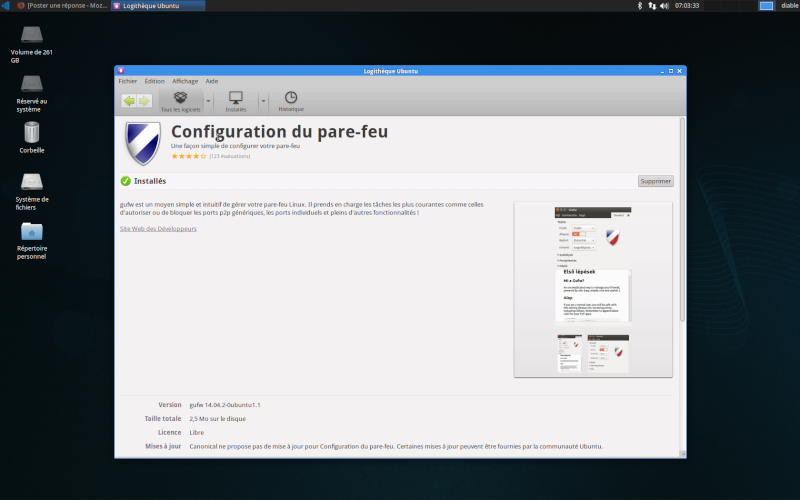Open the Répertoire personnel folder
The width and height of the screenshot is (800, 500).
tap(32, 241)
